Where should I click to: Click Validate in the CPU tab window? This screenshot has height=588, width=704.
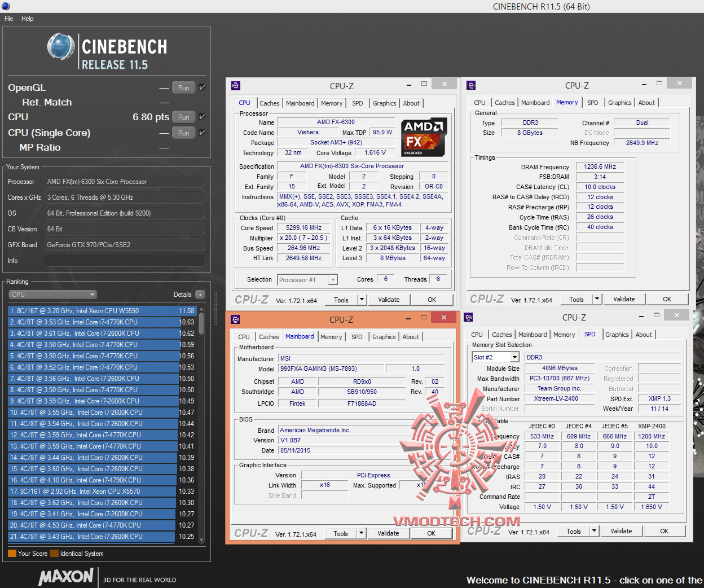pyautogui.click(x=389, y=300)
